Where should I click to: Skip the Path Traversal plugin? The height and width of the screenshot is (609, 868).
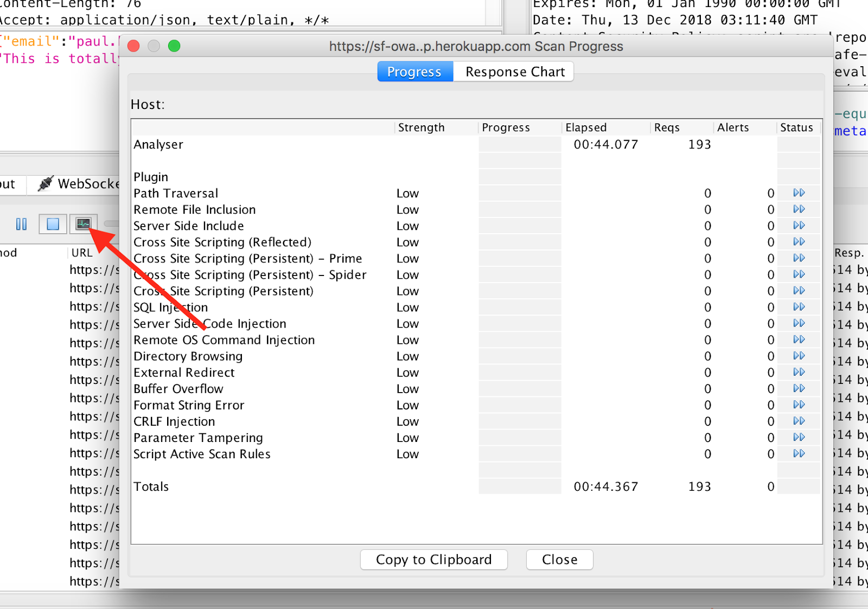[x=798, y=193]
